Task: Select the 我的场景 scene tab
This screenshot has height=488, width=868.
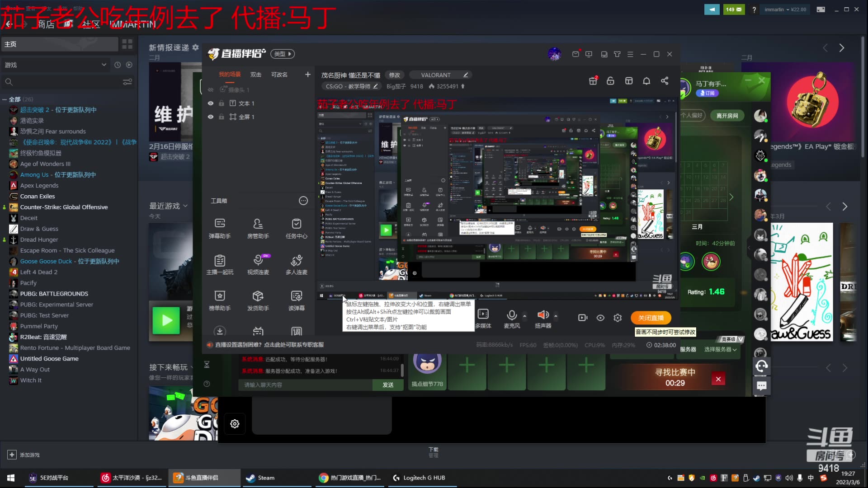Action: (x=230, y=75)
